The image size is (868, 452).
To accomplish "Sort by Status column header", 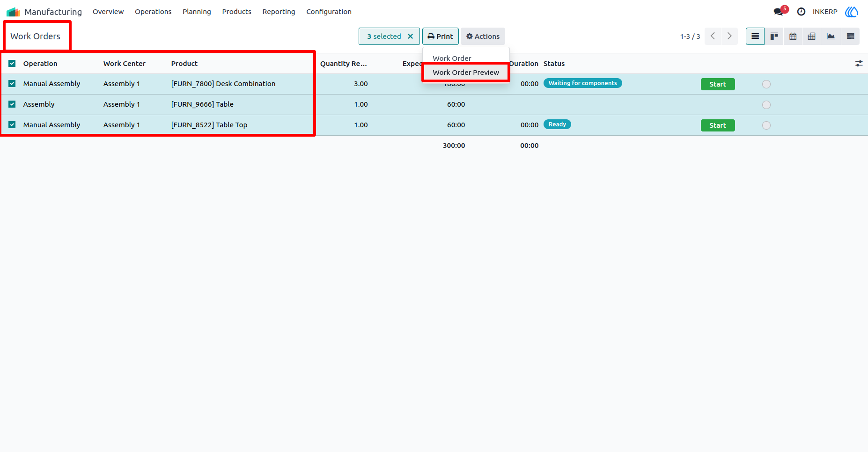I will pos(554,64).
